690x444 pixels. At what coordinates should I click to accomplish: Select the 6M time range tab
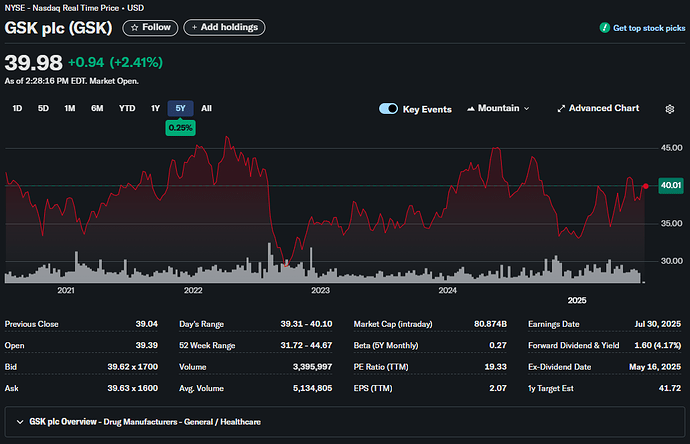(x=97, y=108)
